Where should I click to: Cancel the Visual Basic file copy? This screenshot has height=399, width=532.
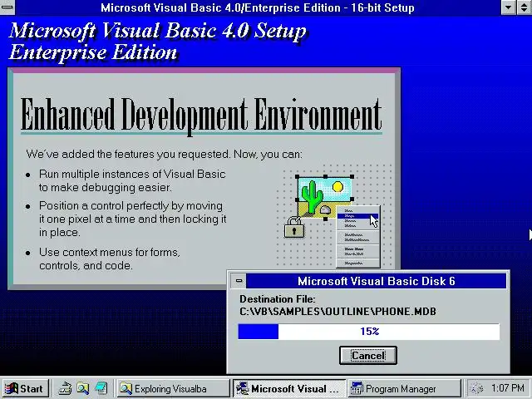pos(368,355)
